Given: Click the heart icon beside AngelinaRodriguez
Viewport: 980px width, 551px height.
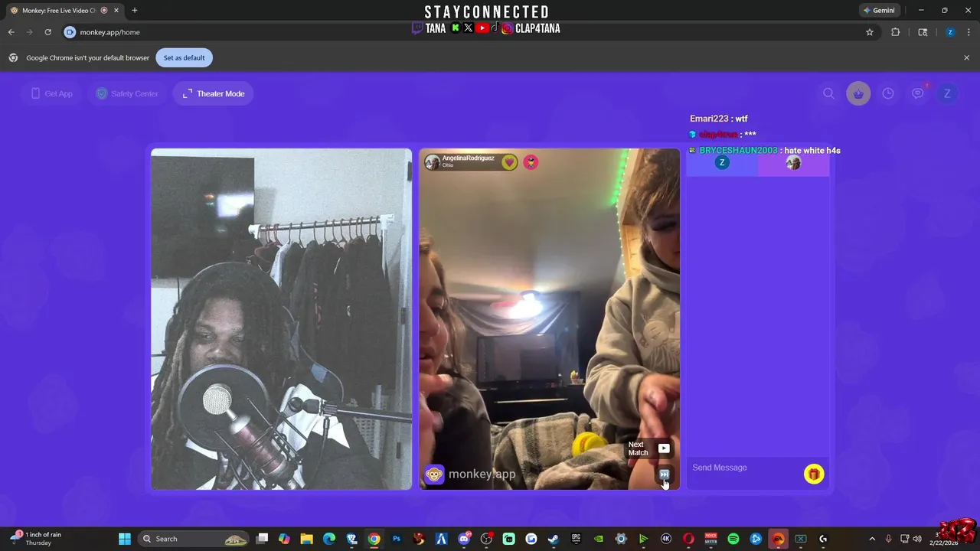Looking at the screenshot, I should click(x=509, y=162).
